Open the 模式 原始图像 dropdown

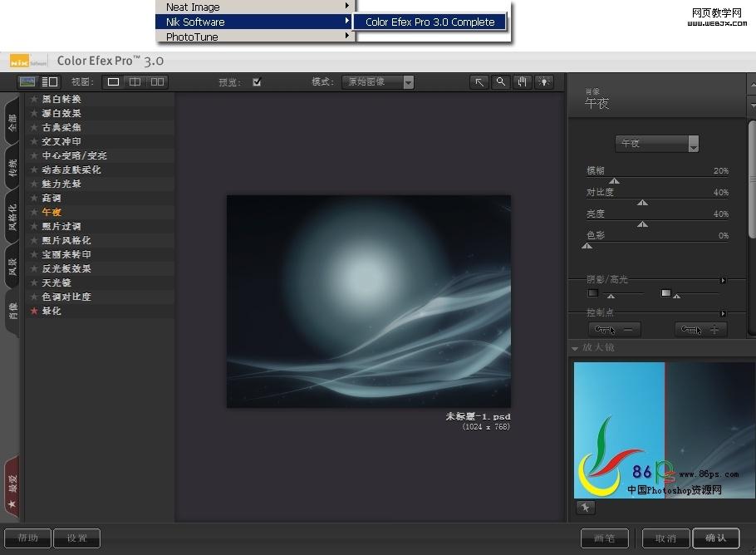pyautogui.click(x=377, y=82)
